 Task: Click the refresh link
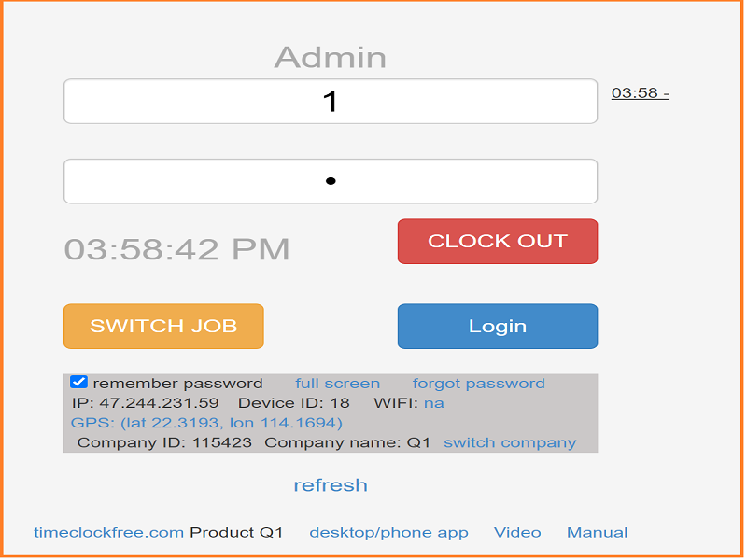point(331,485)
